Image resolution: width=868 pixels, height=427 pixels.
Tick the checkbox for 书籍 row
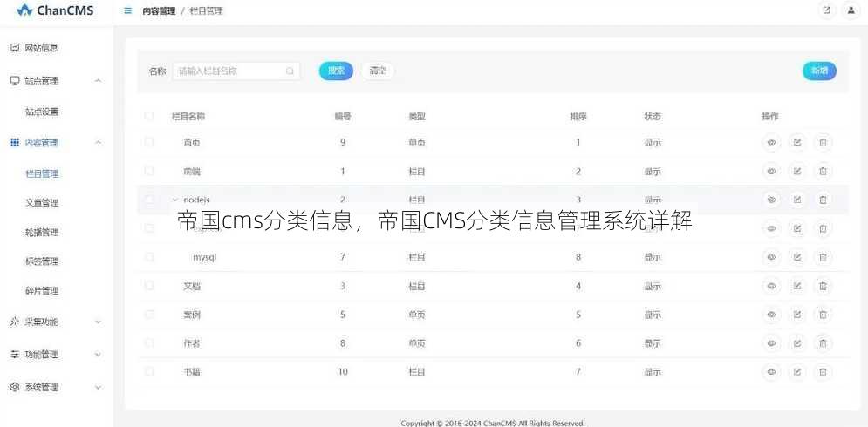148,372
